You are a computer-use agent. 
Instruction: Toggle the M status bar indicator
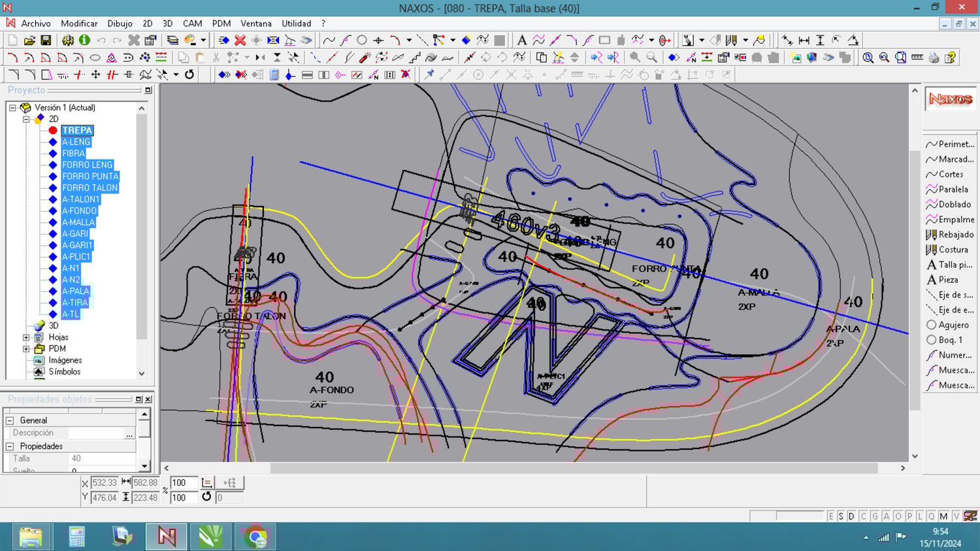click(943, 516)
